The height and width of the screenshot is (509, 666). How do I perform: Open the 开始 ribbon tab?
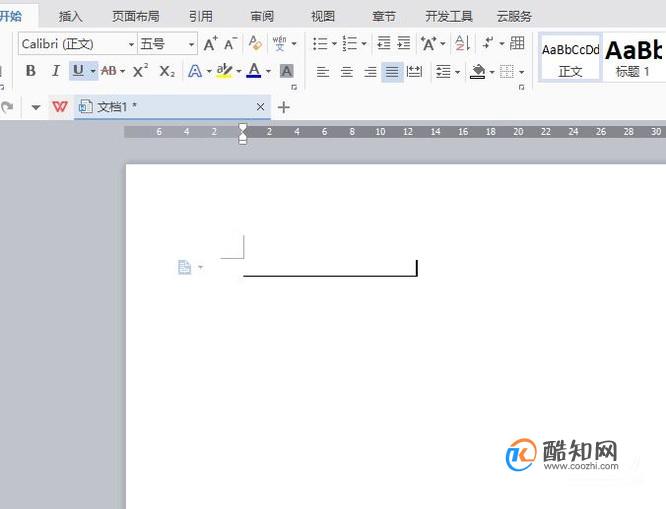click(x=11, y=17)
